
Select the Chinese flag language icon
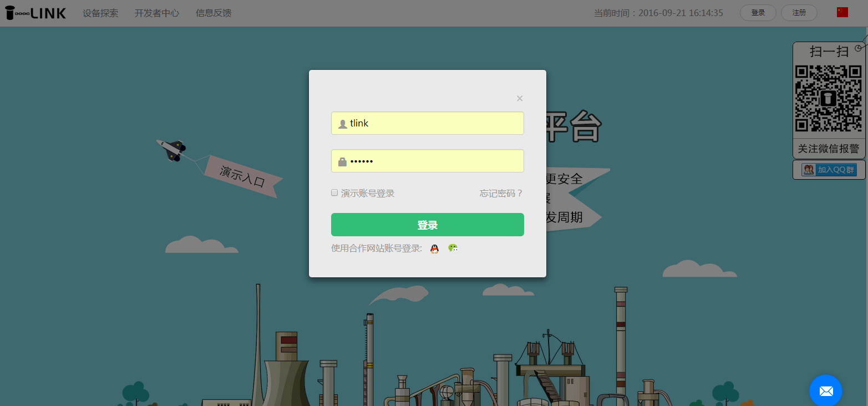(842, 11)
